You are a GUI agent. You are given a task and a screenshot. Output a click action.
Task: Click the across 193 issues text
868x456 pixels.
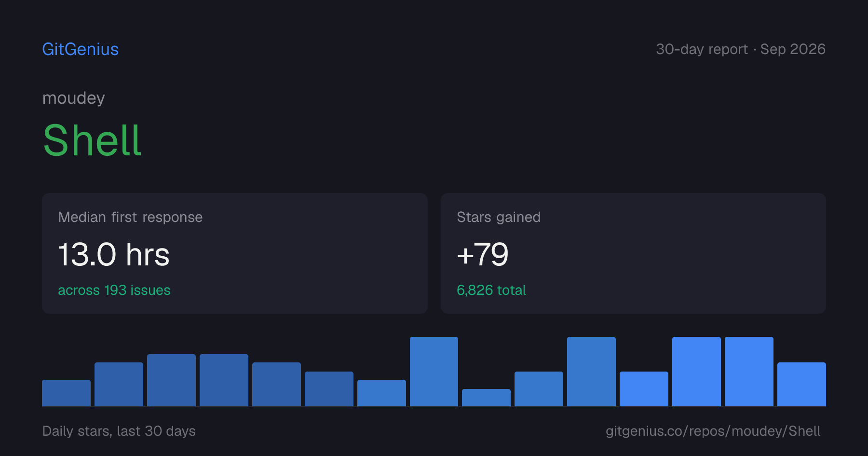pos(114,290)
